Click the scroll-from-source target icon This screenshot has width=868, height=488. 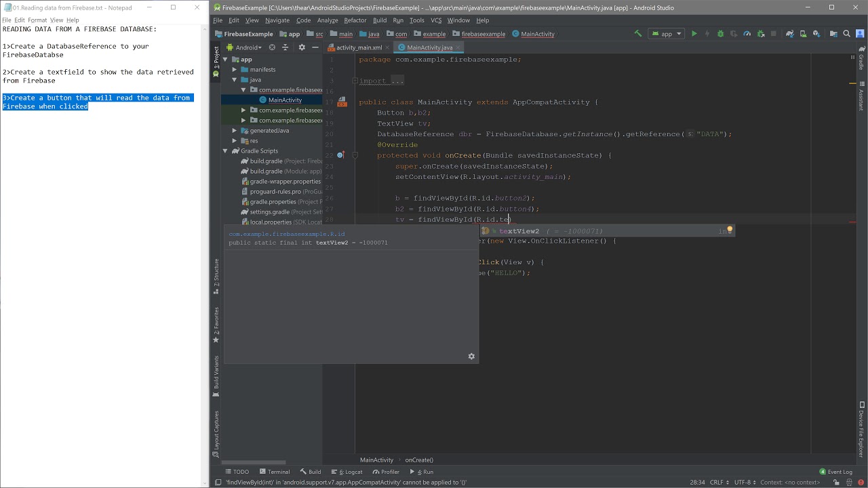coord(272,47)
